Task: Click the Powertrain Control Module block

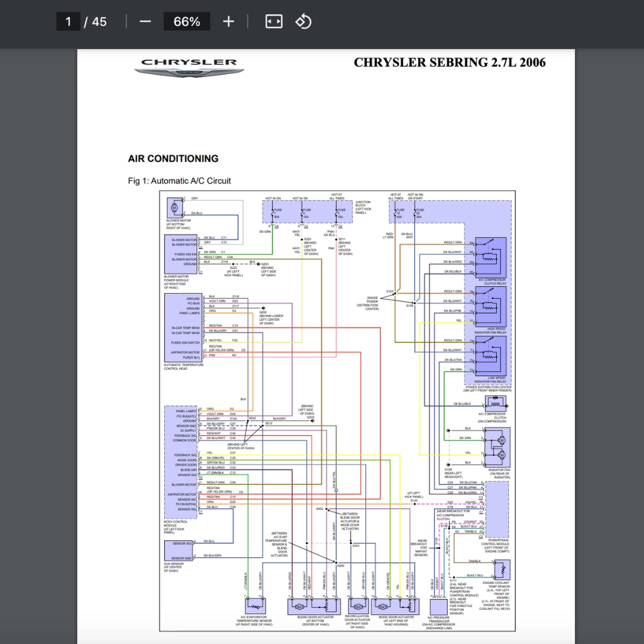Action: click(497, 509)
